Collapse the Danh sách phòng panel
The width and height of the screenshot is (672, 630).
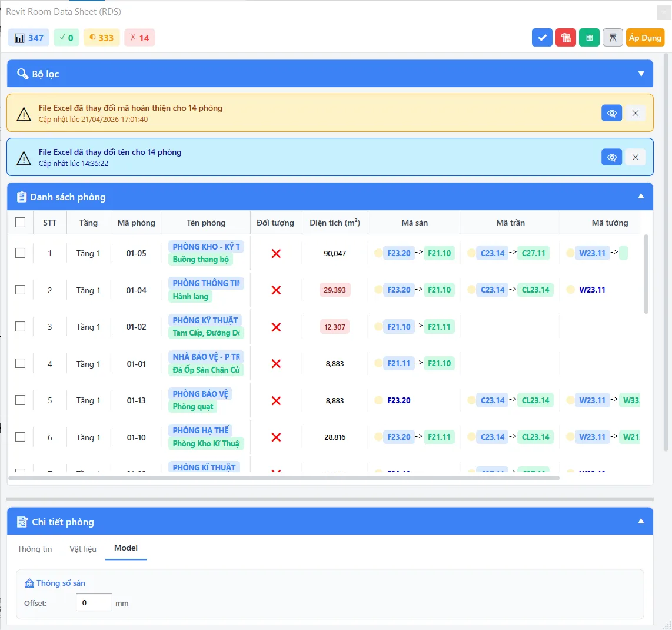[x=641, y=197]
